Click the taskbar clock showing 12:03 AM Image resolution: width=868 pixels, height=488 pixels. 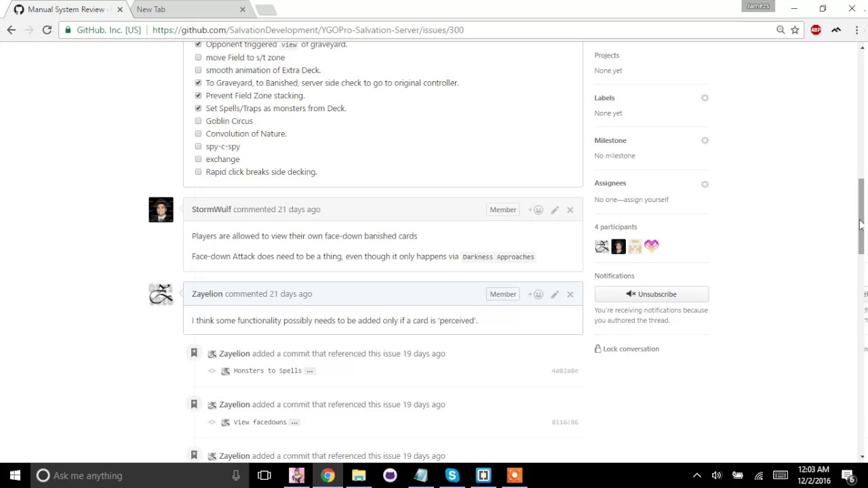(x=814, y=475)
